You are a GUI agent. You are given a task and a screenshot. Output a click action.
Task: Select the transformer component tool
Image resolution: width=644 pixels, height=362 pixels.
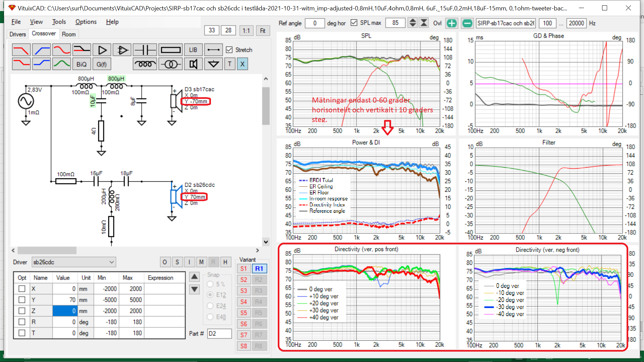[170, 64]
